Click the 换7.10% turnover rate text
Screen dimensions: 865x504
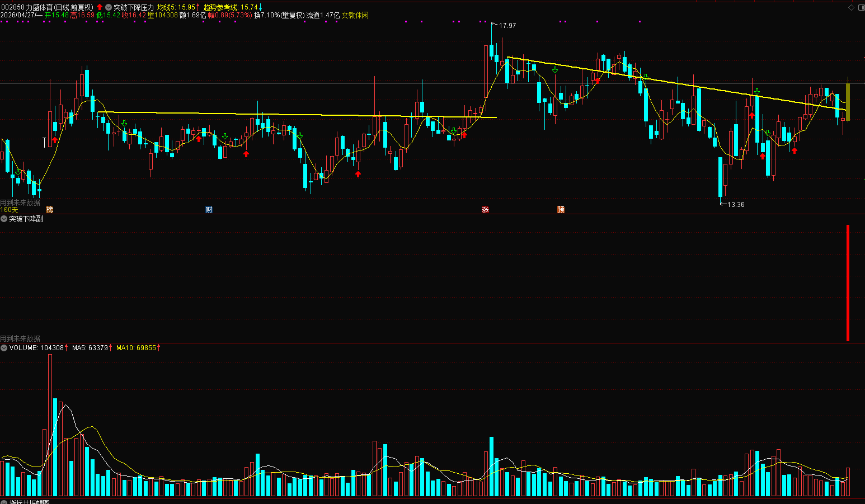point(267,15)
